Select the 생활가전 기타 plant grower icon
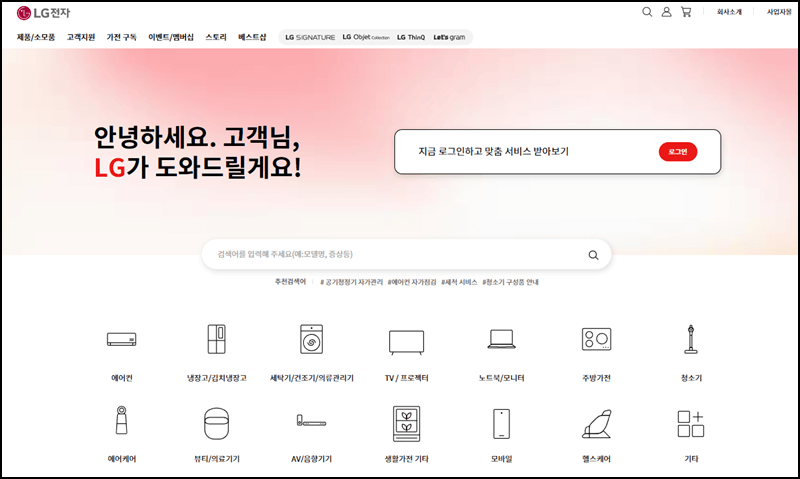Image resolution: width=800 pixels, height=479 pixels. (407, 423)
